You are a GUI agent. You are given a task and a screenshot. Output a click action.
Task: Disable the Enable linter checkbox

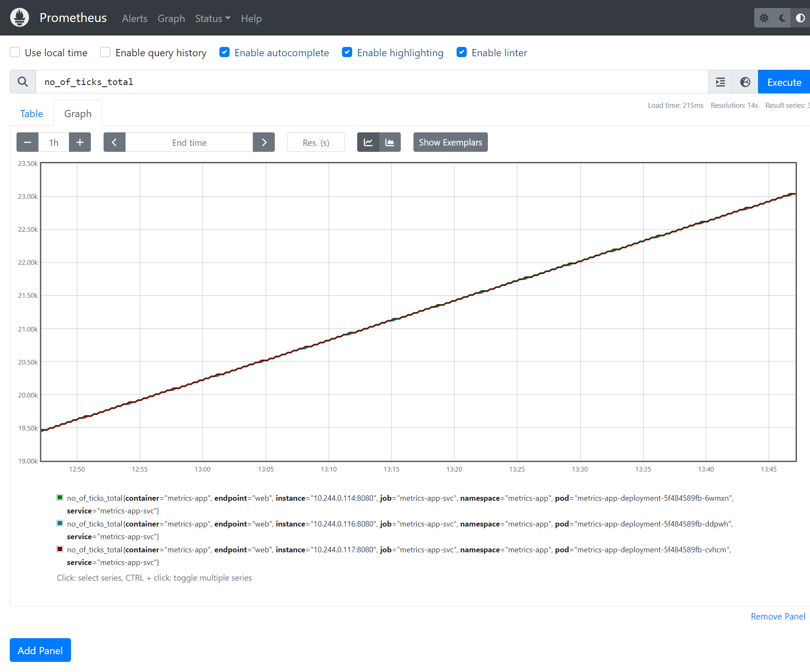462,52
